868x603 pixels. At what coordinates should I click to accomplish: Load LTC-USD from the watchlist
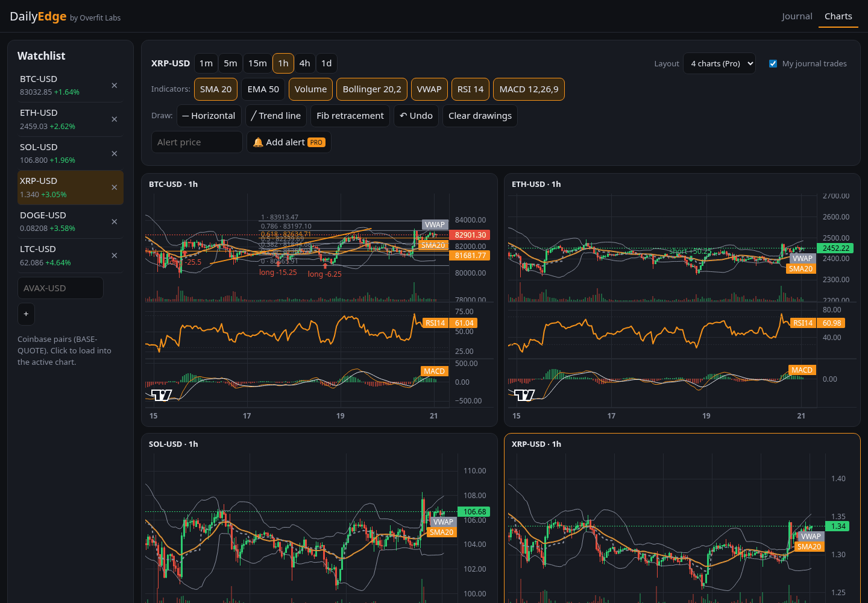(63, 256)
